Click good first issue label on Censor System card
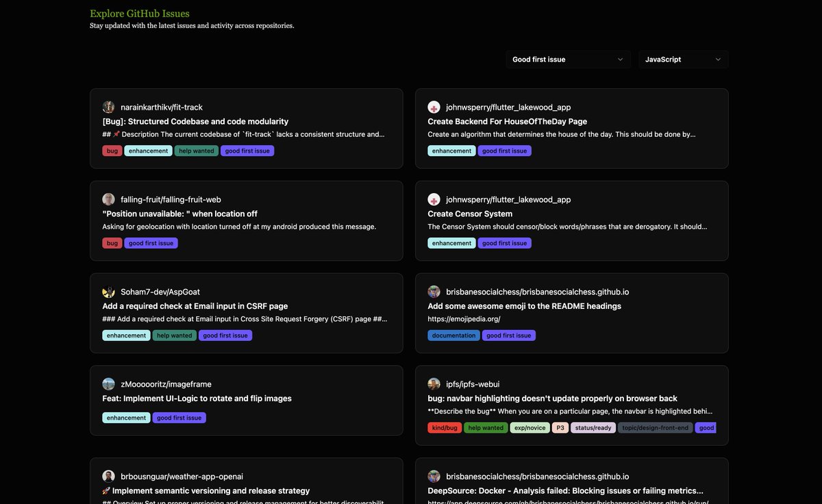The image size is (822, 504). pos(504,243)
